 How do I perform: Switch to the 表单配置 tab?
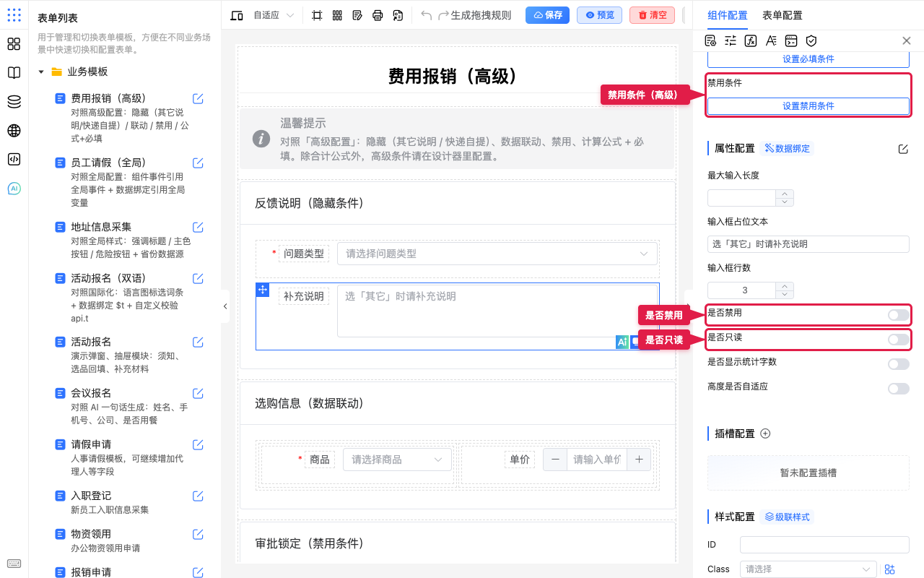click(x=782, y=15)
